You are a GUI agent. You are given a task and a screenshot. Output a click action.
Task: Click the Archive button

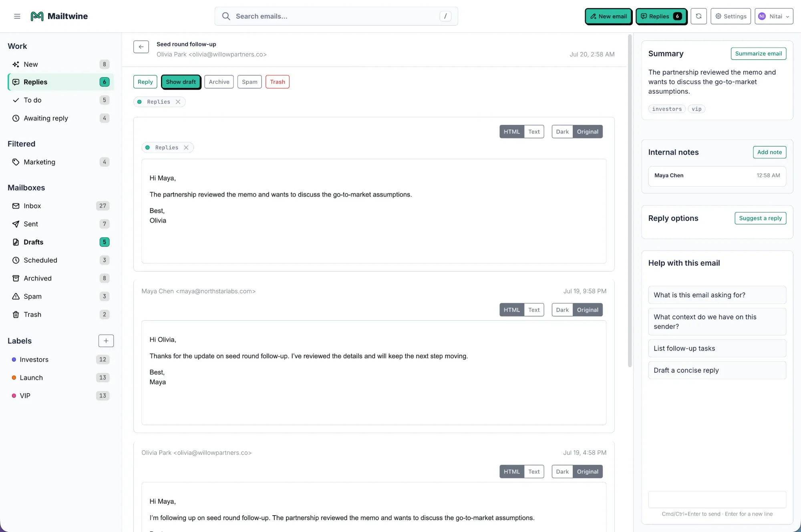[x=219, y=82]
